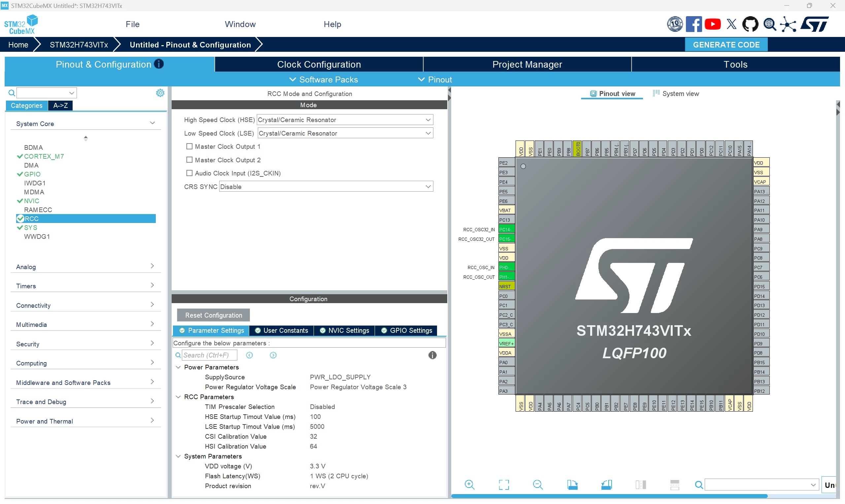Open the ST community network icon

tap(788, 24)
